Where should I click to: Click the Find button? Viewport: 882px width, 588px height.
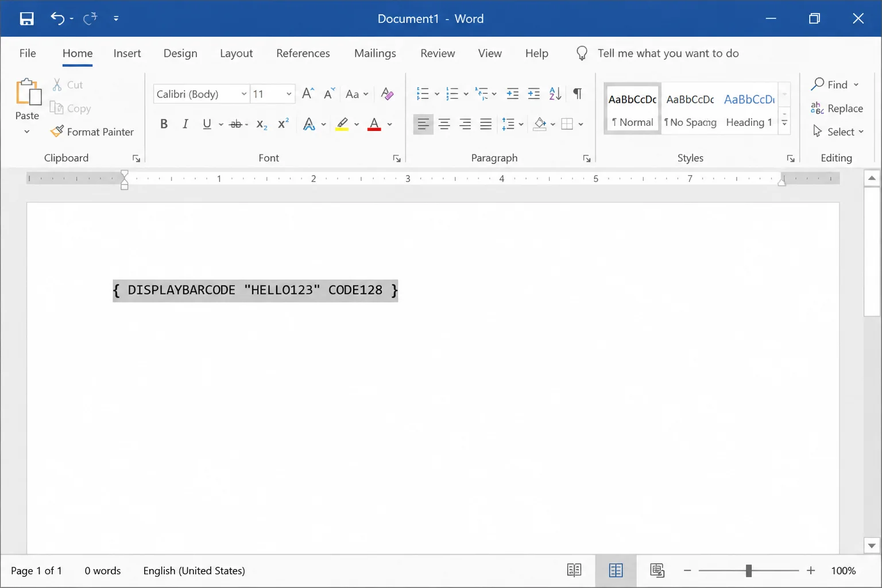point(835,84)
